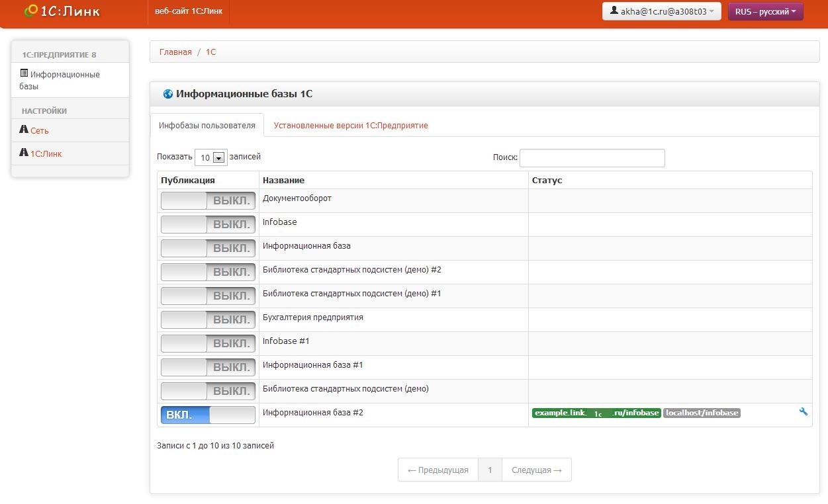This screenshot has width=828, height=504.
Task: Switch to the Инфобазы пользователя tab
Action: 207,125
